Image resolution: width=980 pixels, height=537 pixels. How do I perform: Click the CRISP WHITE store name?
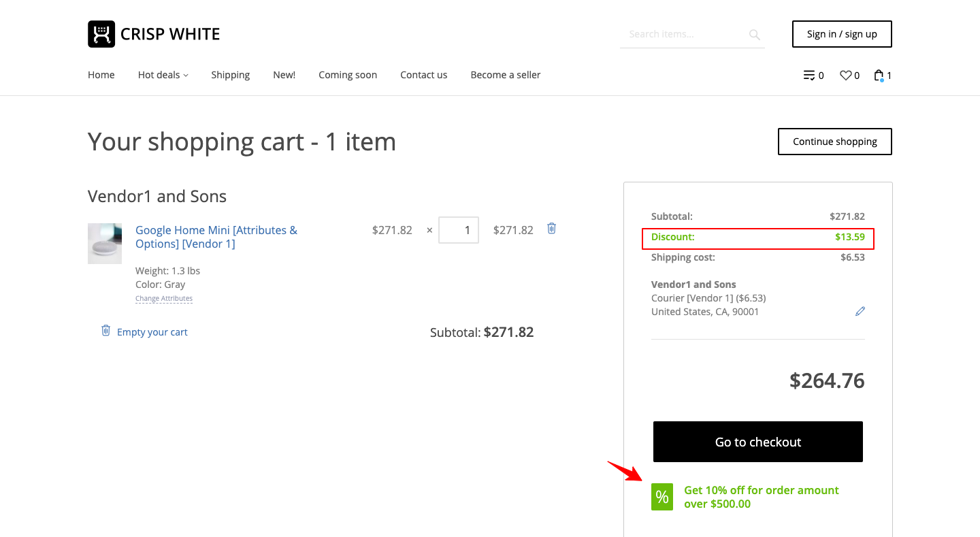point(170,34)
